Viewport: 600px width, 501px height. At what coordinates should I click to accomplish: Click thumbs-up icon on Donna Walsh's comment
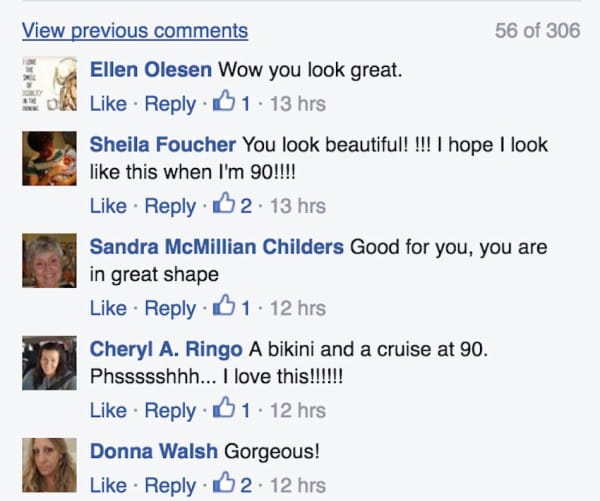click(x=225, y=485)
